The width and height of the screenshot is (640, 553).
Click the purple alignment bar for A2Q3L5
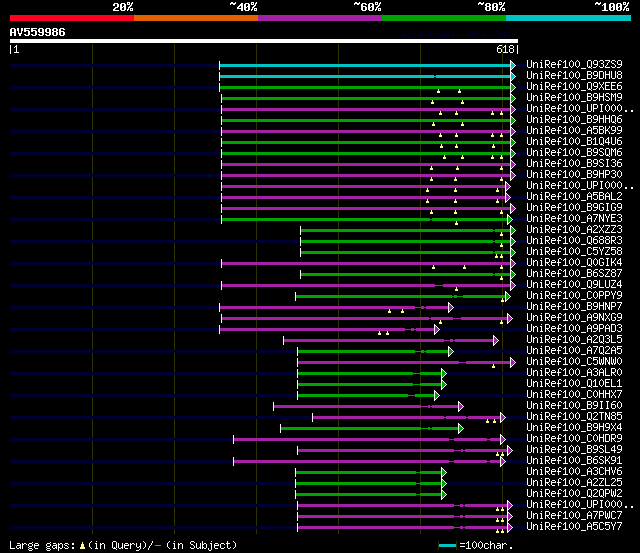pos(389,340)
